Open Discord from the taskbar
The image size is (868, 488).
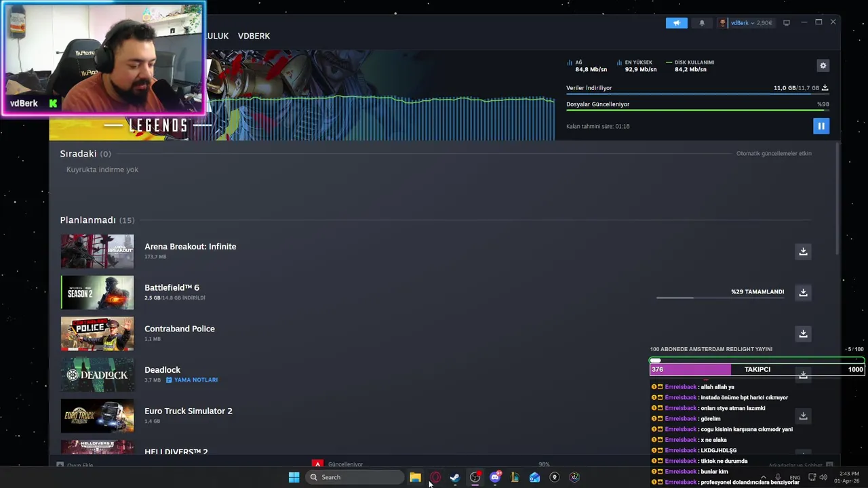click(x=495, y=477)
